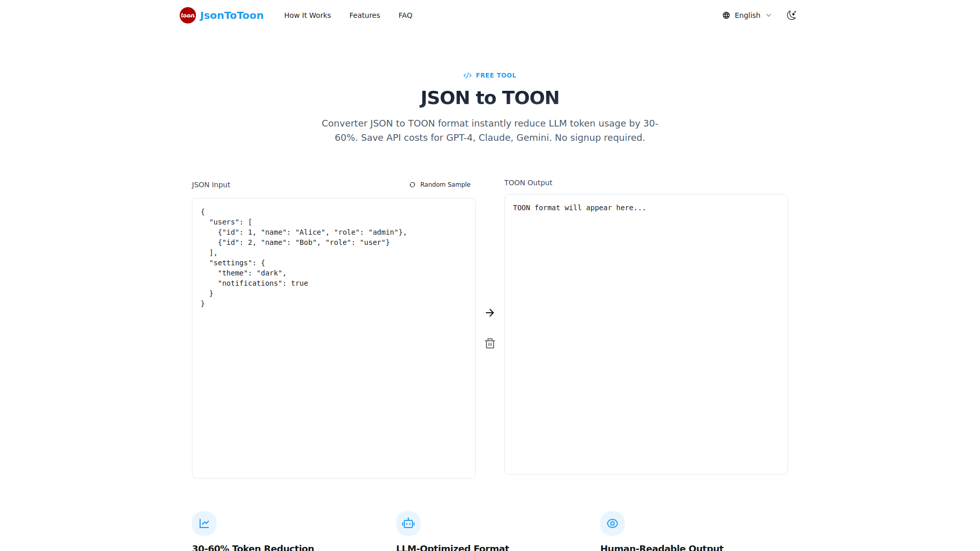The image size is (980, 551).
Task: Open the English language dropdown
Action: tap(747, 15)
